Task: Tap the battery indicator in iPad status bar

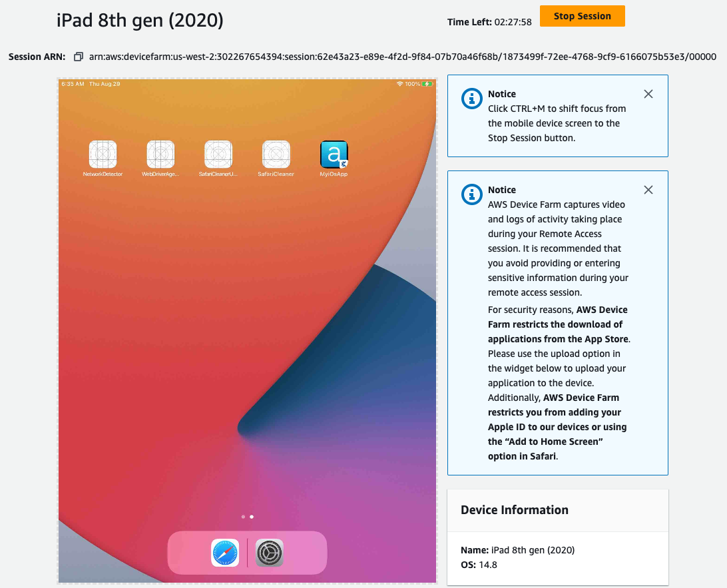Action: click(x=427, y=84)
